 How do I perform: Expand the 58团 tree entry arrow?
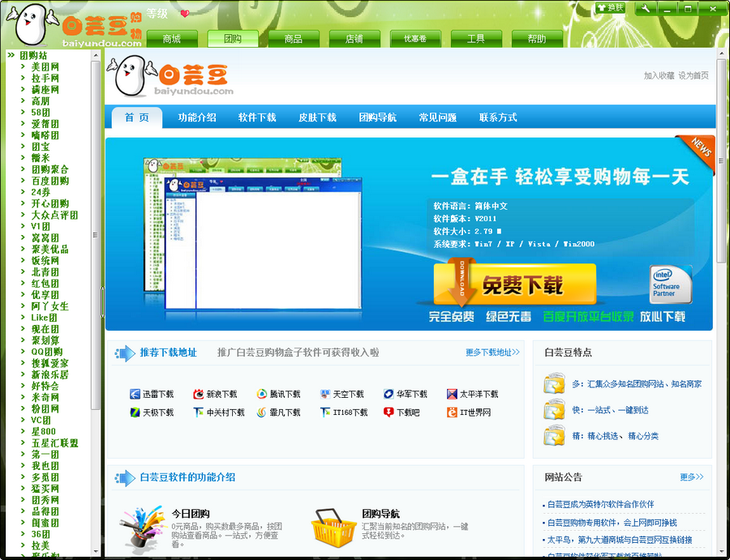(x=23, y=112)
